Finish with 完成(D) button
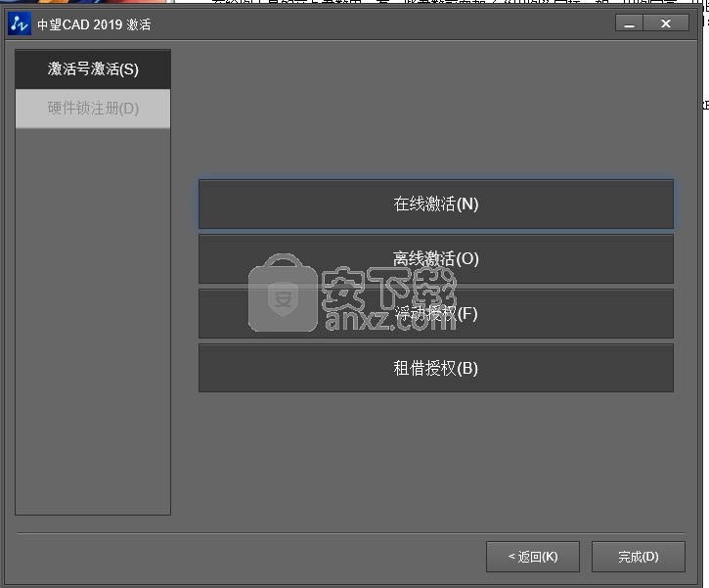Image resolution: width=709 pixels, height=588 pixels. pos(639,557)
